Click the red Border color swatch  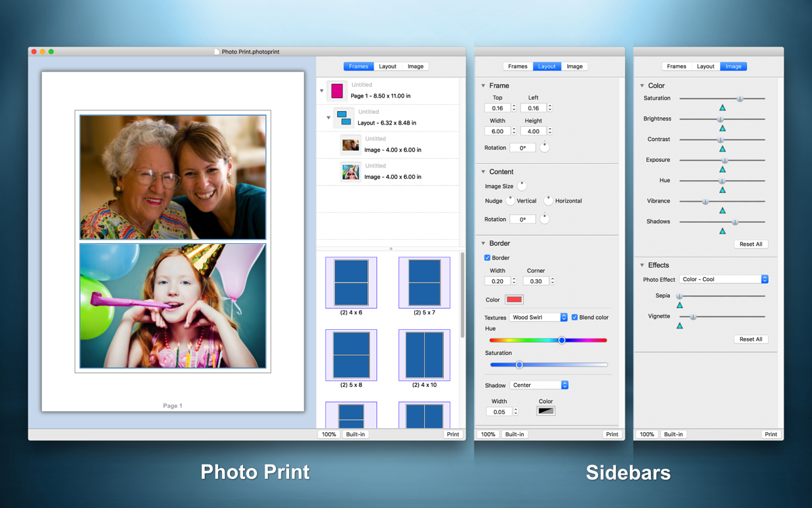pos(514,299)
